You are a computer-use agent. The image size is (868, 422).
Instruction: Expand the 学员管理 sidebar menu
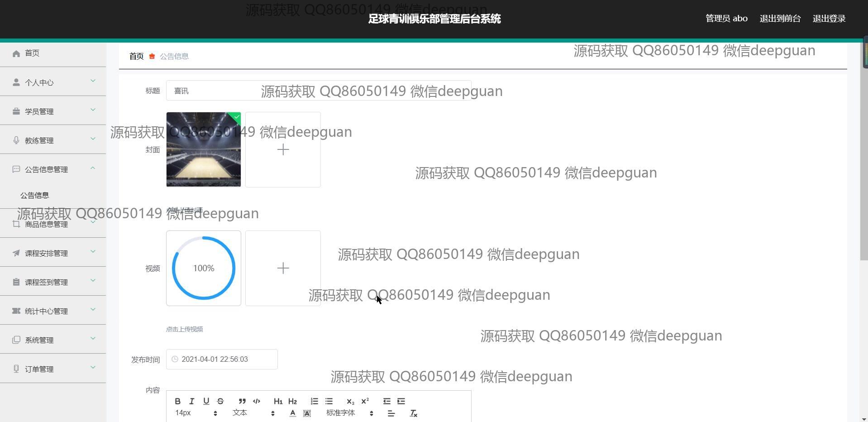53,111
